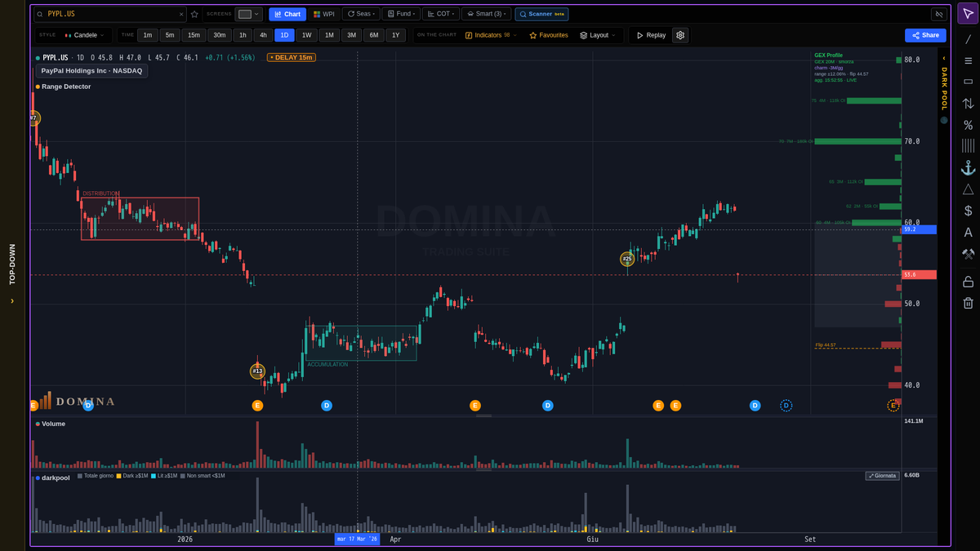
Task: Select the 15m timeframe
Action: point(194,35)
